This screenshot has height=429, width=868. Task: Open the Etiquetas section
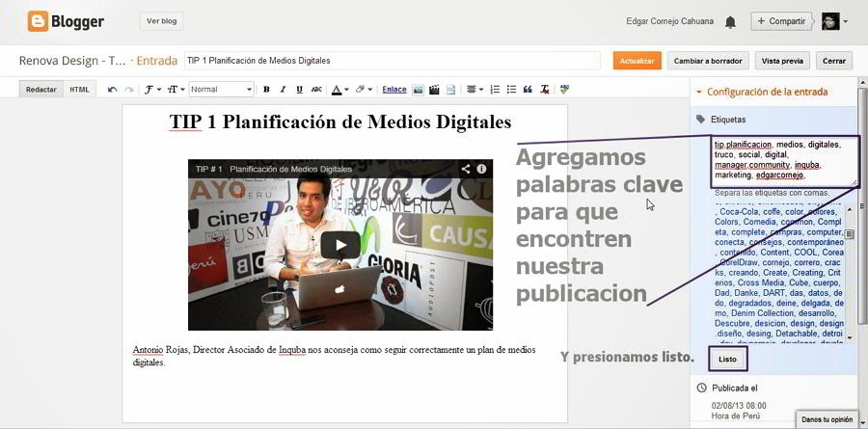tap(728, 119)
